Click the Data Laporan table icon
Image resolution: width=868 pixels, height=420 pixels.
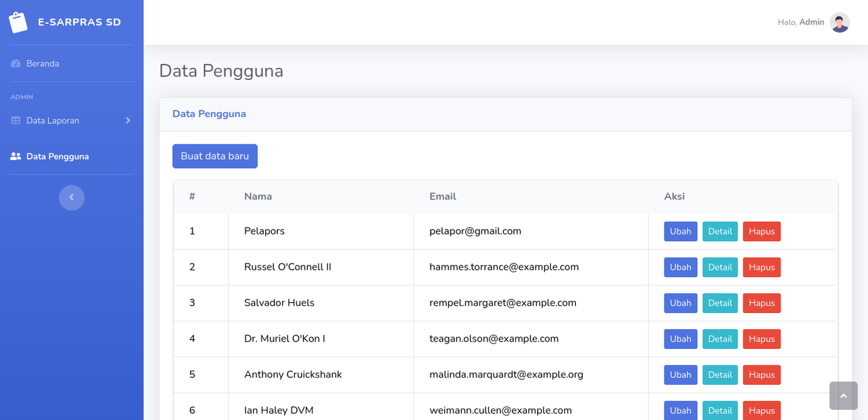16,121
